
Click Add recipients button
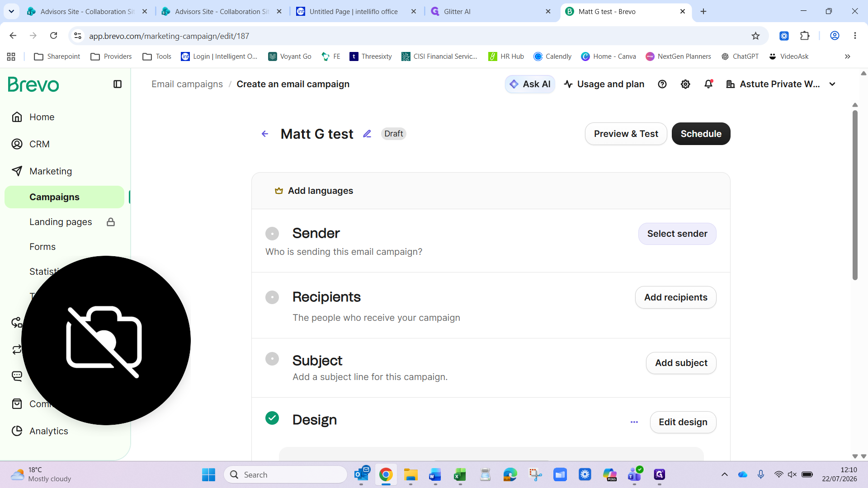pos(675,297)
